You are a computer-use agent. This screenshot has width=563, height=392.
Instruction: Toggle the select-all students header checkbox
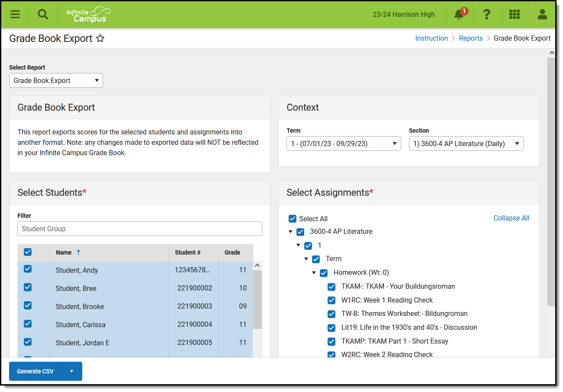click(x=28, y=252)
